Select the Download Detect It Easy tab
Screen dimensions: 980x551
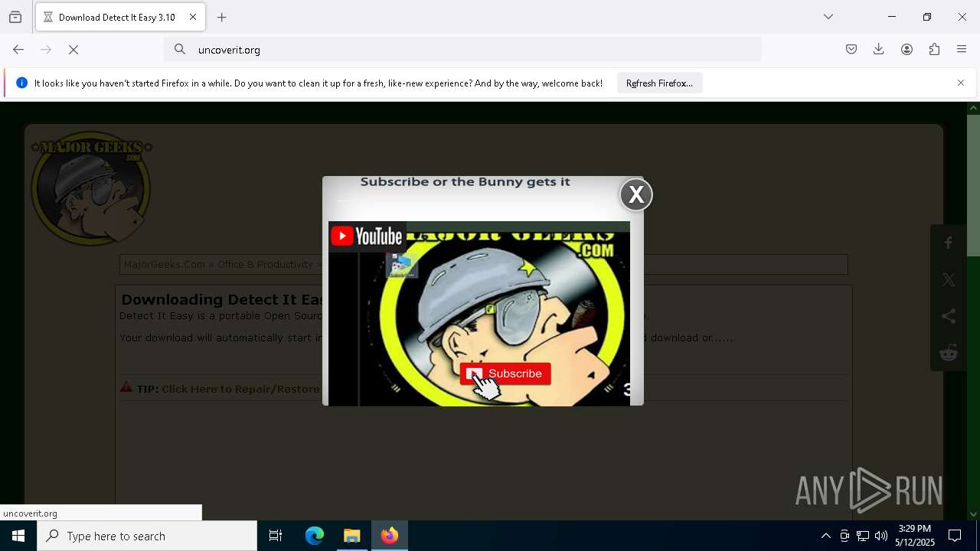(x=120, y=17)
